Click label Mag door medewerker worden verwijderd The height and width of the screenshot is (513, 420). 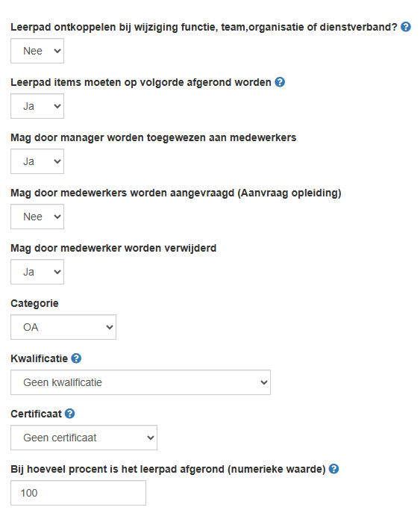113,249
